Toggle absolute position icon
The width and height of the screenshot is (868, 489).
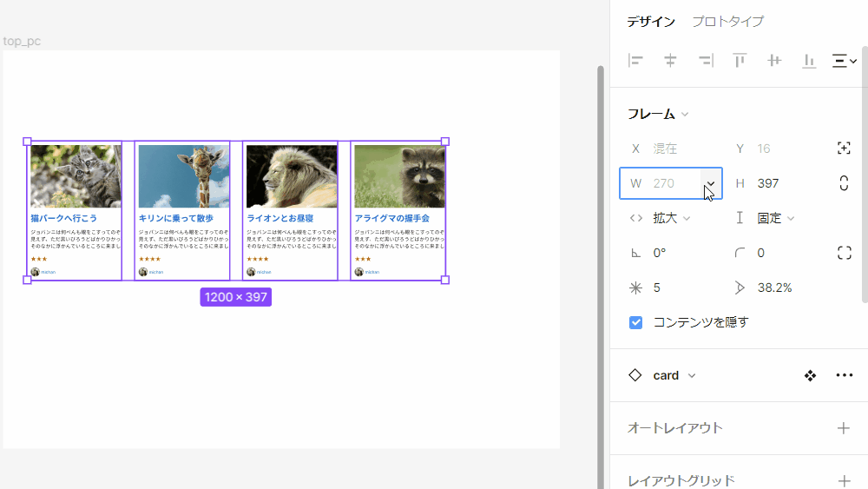pos(844,148)
